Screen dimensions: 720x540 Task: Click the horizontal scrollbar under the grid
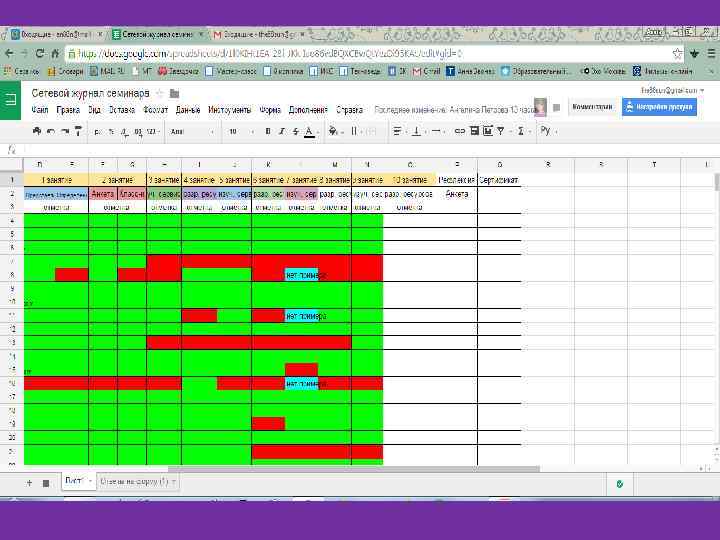[x=354, y=469]
